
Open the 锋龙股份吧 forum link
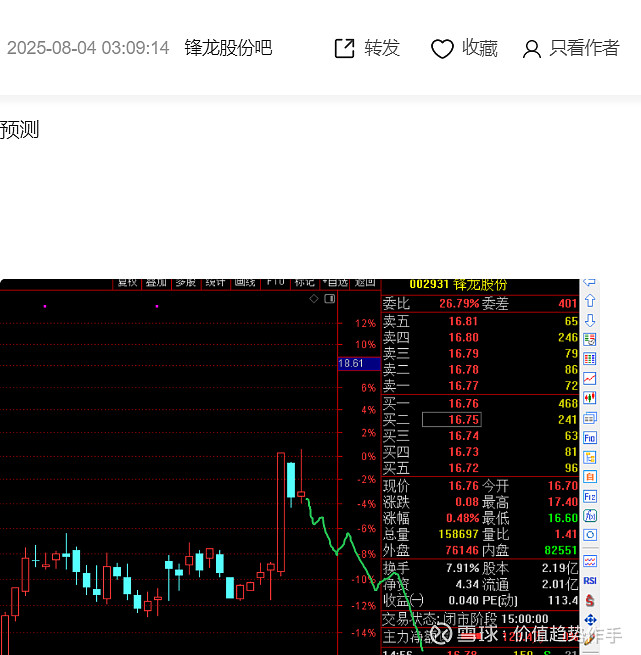click(228, 48)
